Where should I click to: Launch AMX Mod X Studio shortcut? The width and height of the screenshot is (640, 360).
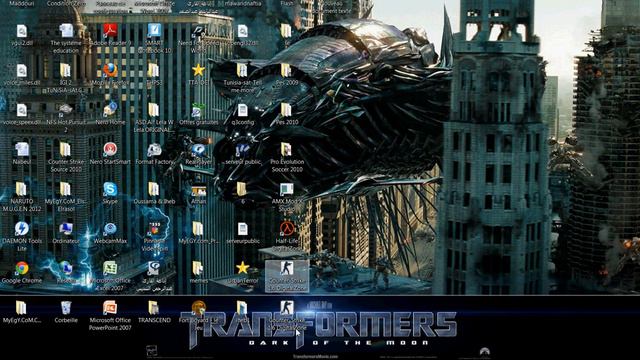click(286, 189)
